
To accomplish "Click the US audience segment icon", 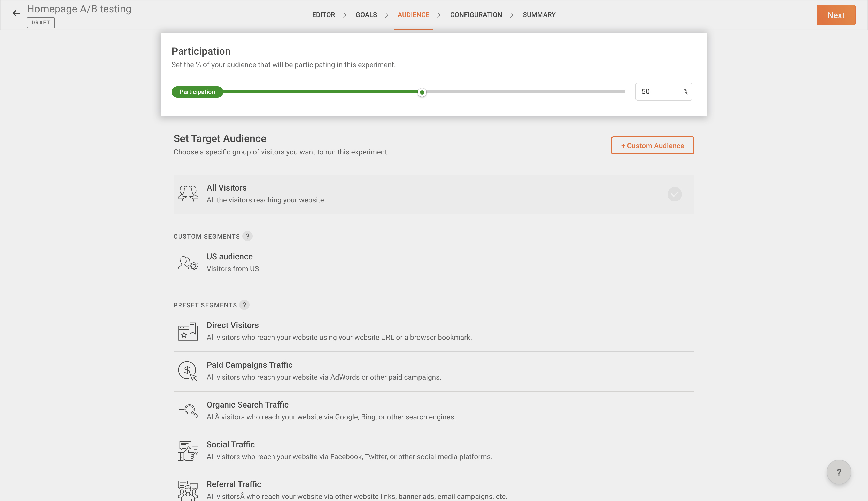I will [188, 263].
